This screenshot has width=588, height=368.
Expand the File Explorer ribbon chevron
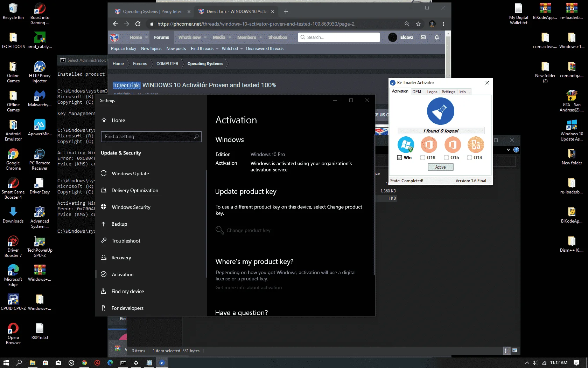[508, 150]
